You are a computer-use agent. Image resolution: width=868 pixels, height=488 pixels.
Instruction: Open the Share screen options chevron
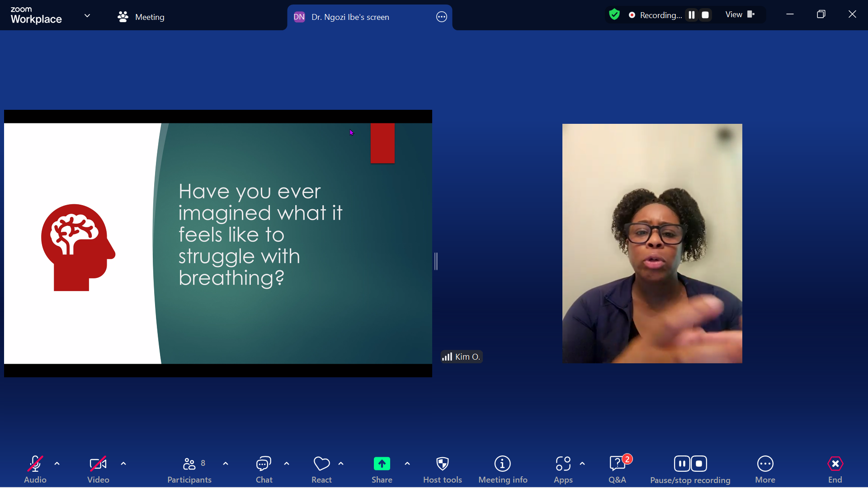[x=407, y=463]
